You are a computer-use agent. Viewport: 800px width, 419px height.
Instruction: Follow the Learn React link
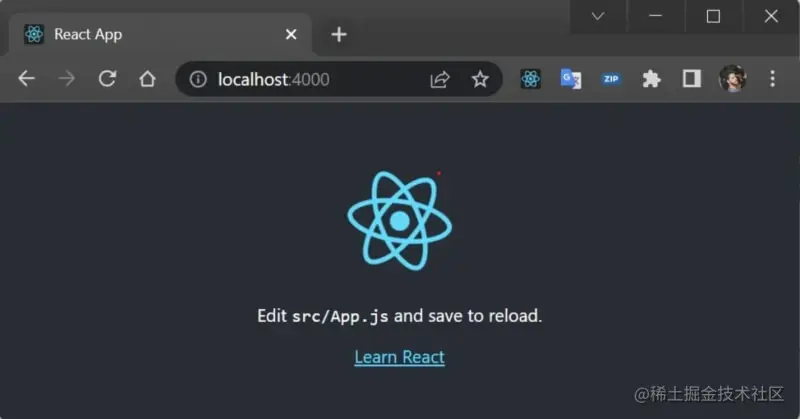(399, 357)
